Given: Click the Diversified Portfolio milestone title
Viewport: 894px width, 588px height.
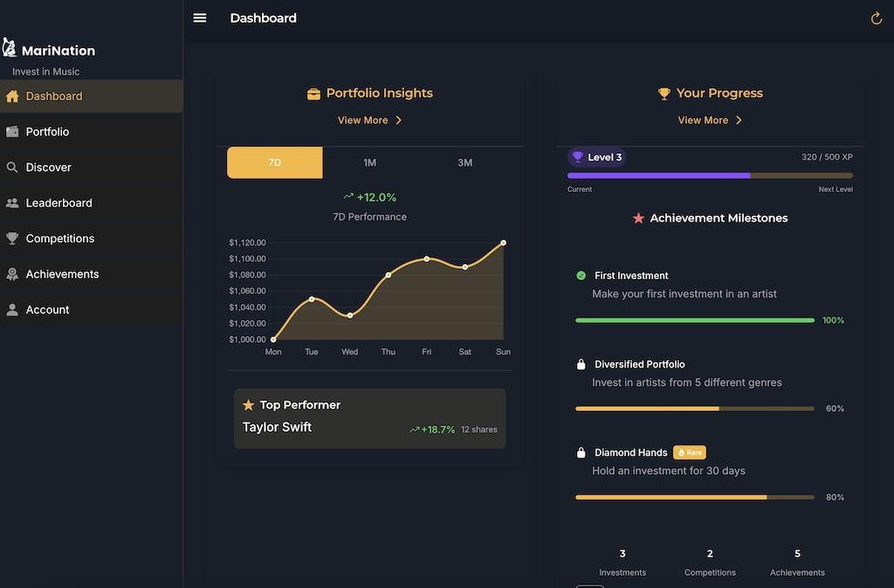Looking at the screenshot, I should point(640,364).
